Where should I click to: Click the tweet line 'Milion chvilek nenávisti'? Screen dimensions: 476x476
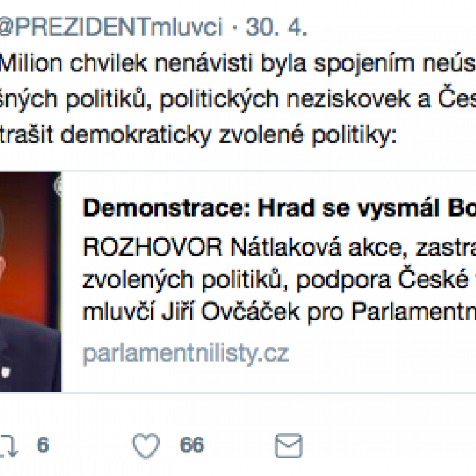pos(237,64)
